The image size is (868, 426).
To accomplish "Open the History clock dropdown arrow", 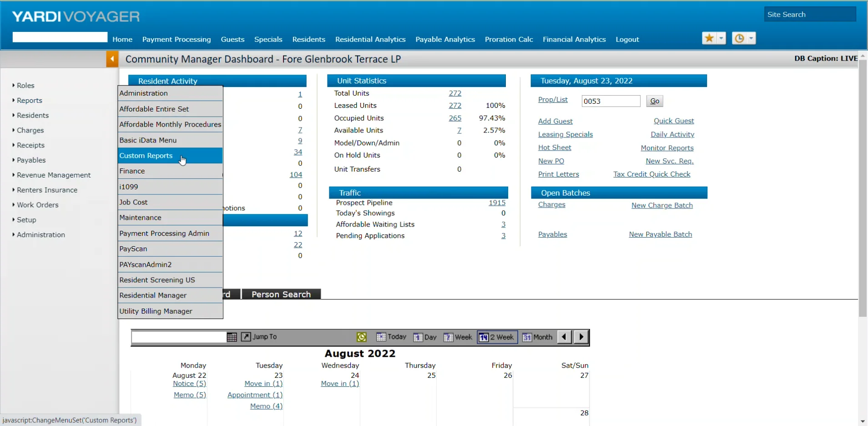I will 751,38.
